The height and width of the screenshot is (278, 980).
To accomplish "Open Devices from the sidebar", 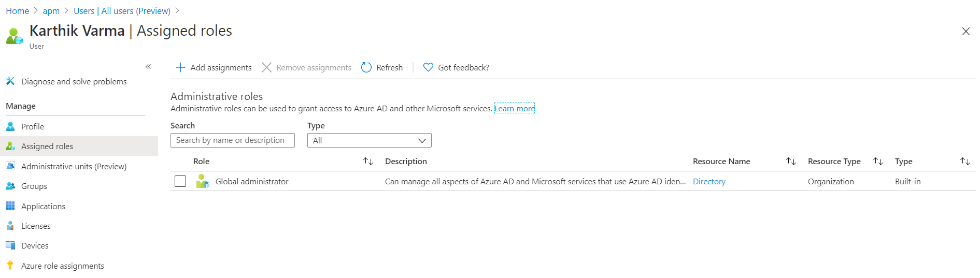I will (35, 245).
